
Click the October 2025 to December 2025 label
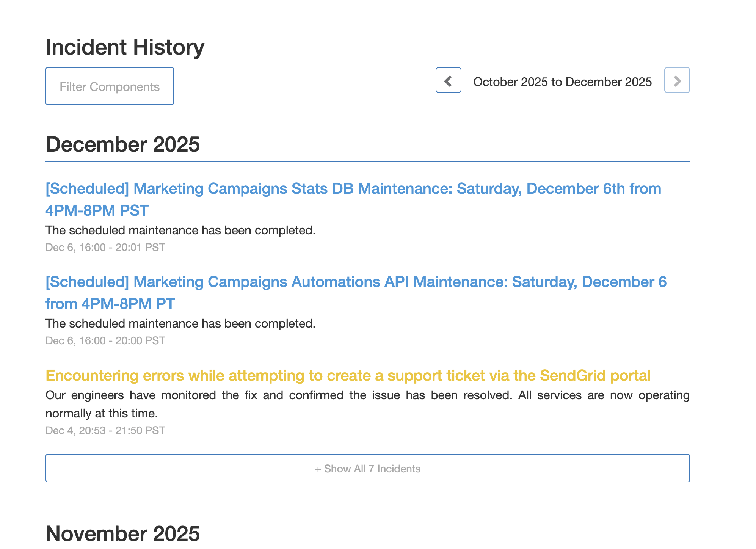click(x=562, y=82)
